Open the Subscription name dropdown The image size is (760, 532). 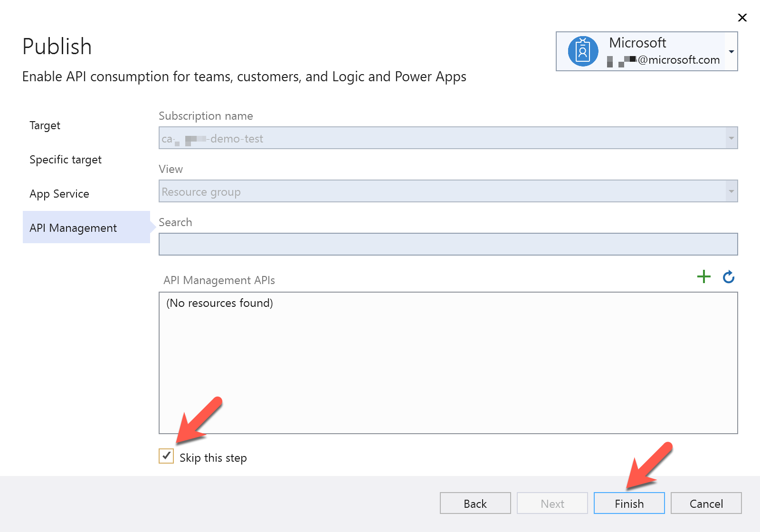point(731,138)
